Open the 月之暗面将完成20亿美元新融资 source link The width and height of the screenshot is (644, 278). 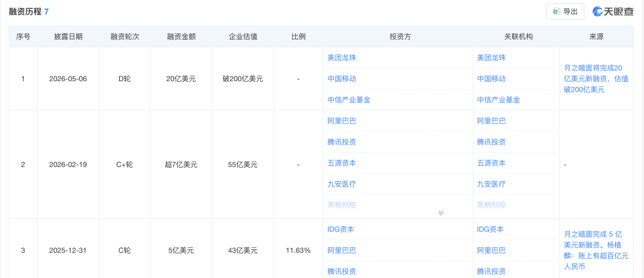tap(596, 79)
